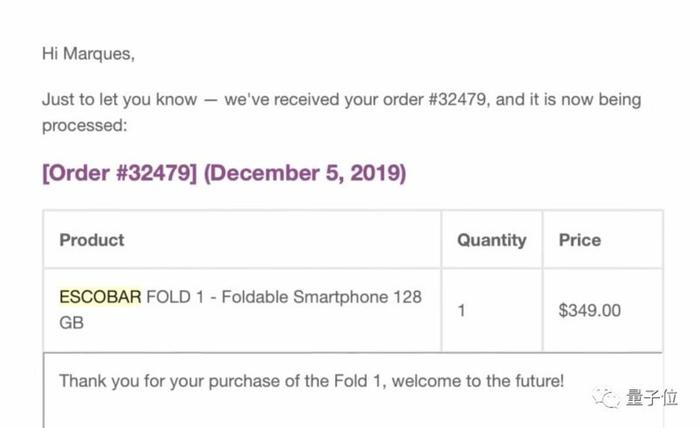The image size is (700, 428).
Task: Click the word 'processed:'
Action: coord(85,126)
